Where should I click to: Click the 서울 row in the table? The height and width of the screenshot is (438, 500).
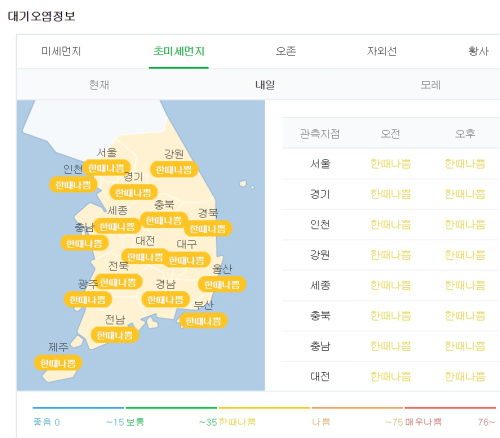[x=391, y=164]
